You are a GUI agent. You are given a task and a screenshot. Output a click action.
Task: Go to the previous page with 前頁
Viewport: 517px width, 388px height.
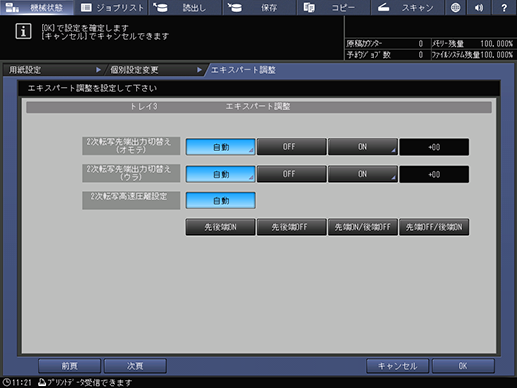69,366
